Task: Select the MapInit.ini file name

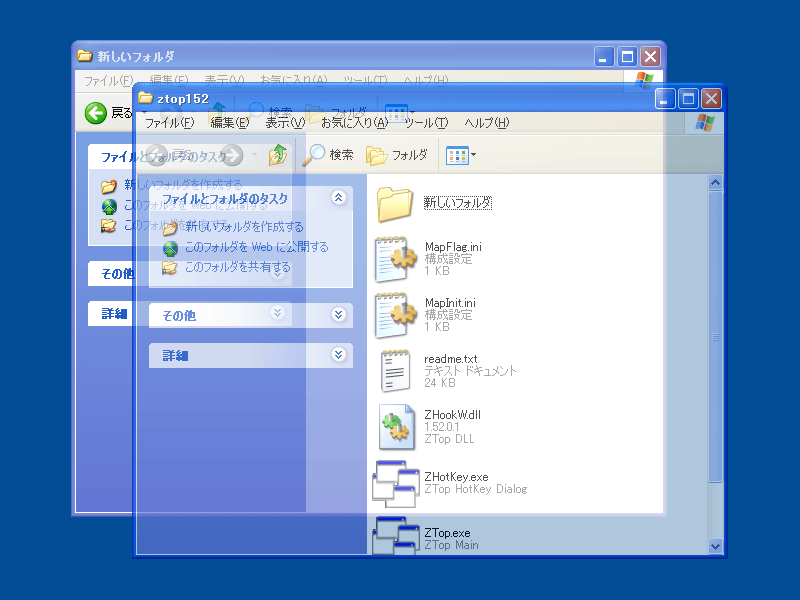Action: pyautogui.click(x=450, y=303)
